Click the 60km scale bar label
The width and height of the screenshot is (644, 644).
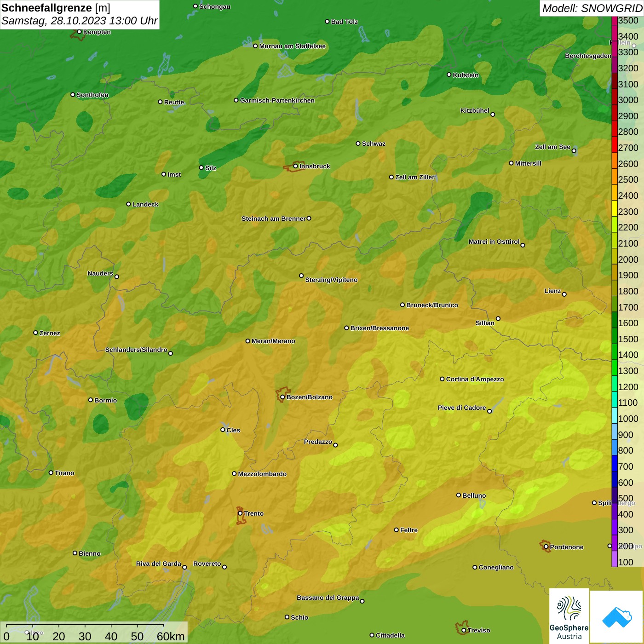coord(170,636)
